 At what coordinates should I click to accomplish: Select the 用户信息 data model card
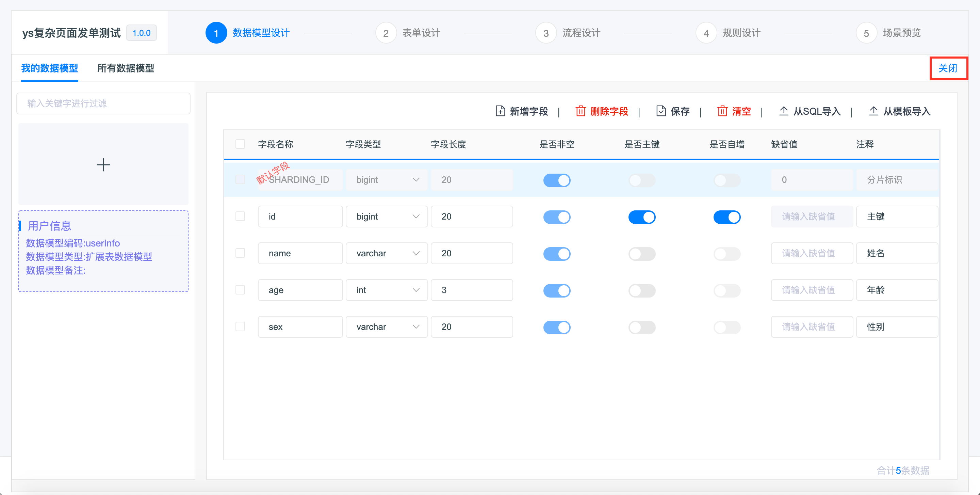coord(103,251)
